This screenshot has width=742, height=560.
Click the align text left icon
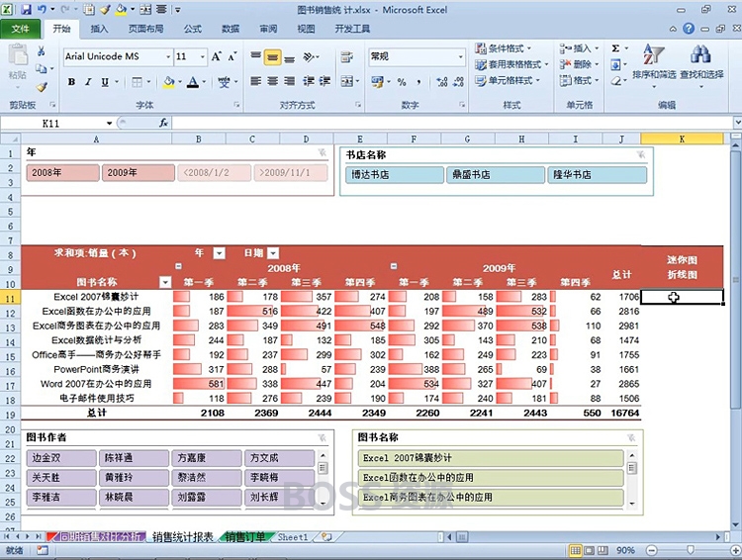tap(256, 81)
